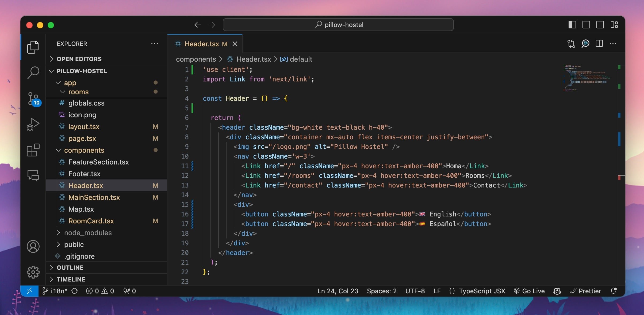Go back with the left arrow
This screenshot has width=644, height=315.
pos(197,25)
